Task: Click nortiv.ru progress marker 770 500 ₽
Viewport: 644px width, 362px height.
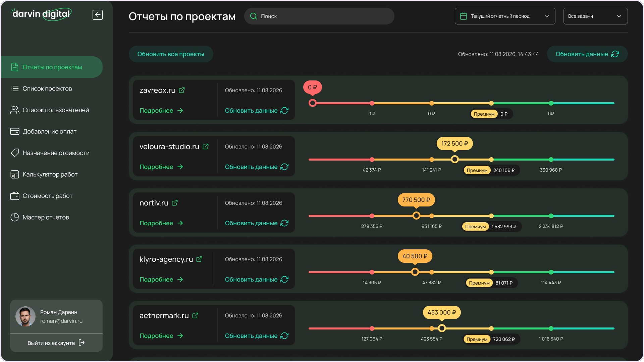Action: coord(416,216)
